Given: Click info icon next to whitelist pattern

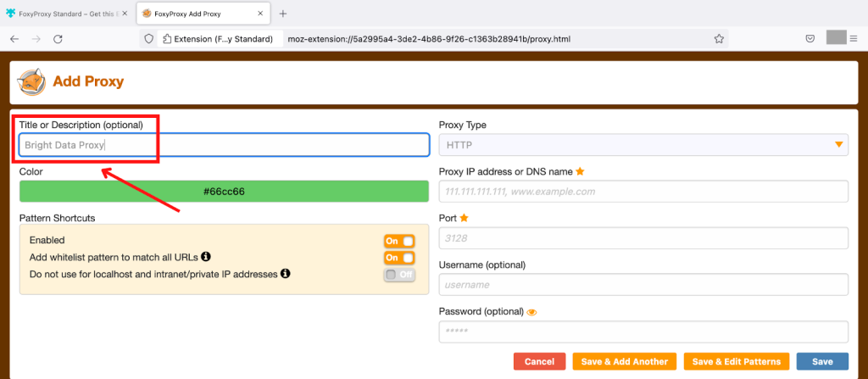Looking at the screenshot, I should click(x=206, y=257).
